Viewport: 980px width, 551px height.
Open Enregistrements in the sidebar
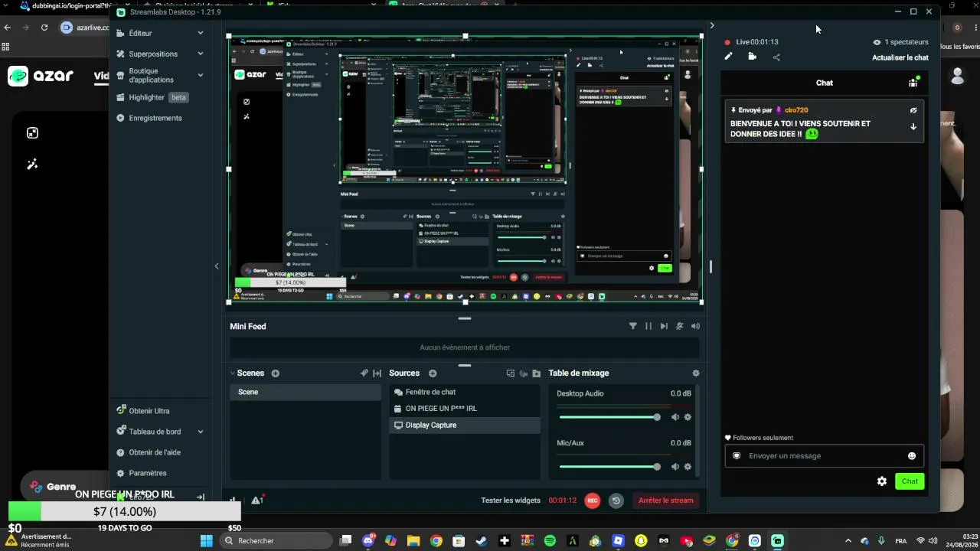pyautogui.click(x=149, y=118)
